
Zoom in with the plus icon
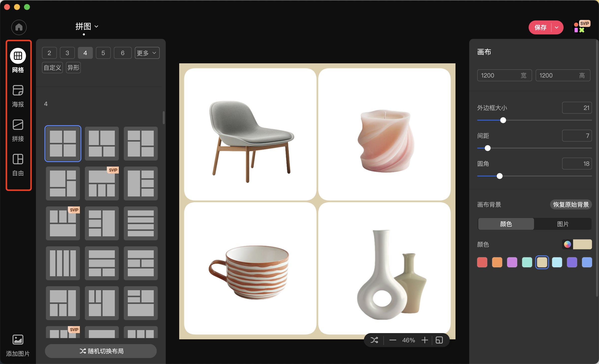(x=425, y=340)
